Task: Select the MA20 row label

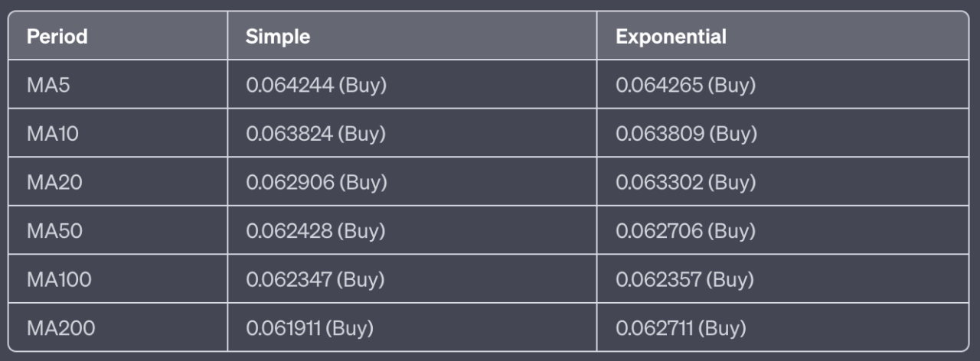Action: point(54,182)
